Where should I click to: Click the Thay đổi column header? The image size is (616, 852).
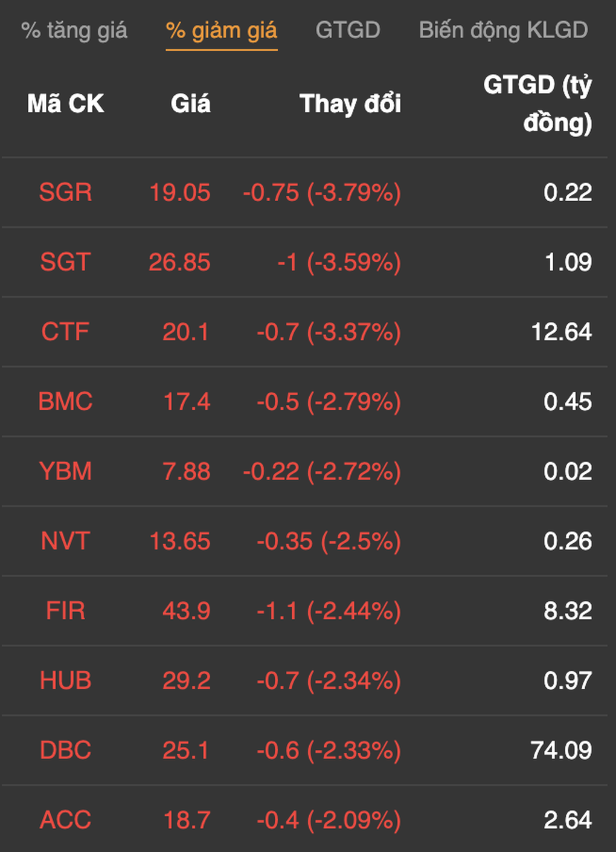350,103
